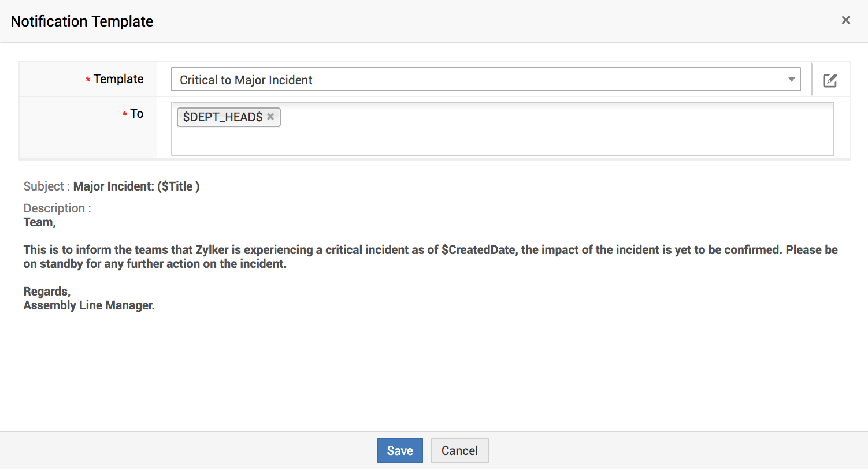Viewport: 868px width, 470px height.
Task: Click the Regards, closing line
Action: point(47,292)
